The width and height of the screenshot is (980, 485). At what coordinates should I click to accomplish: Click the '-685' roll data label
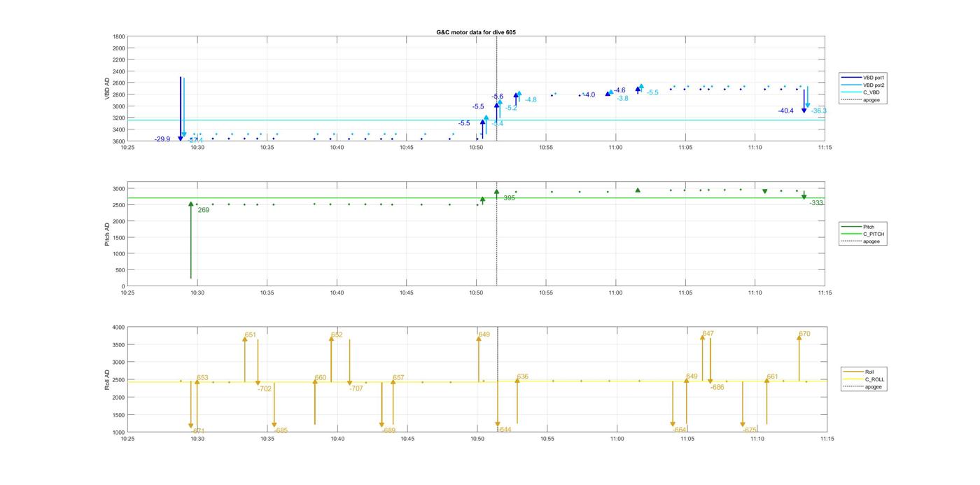point(281,430)
